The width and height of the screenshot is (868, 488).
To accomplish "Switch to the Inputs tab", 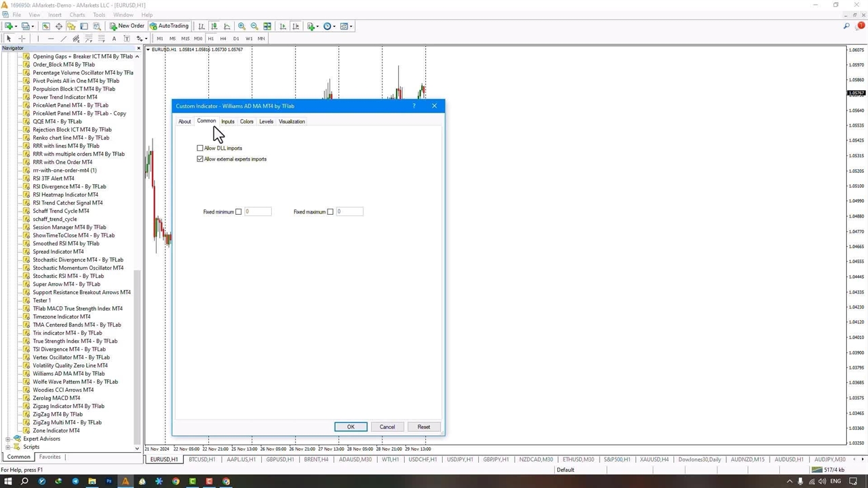I will (x=228, y=121).
